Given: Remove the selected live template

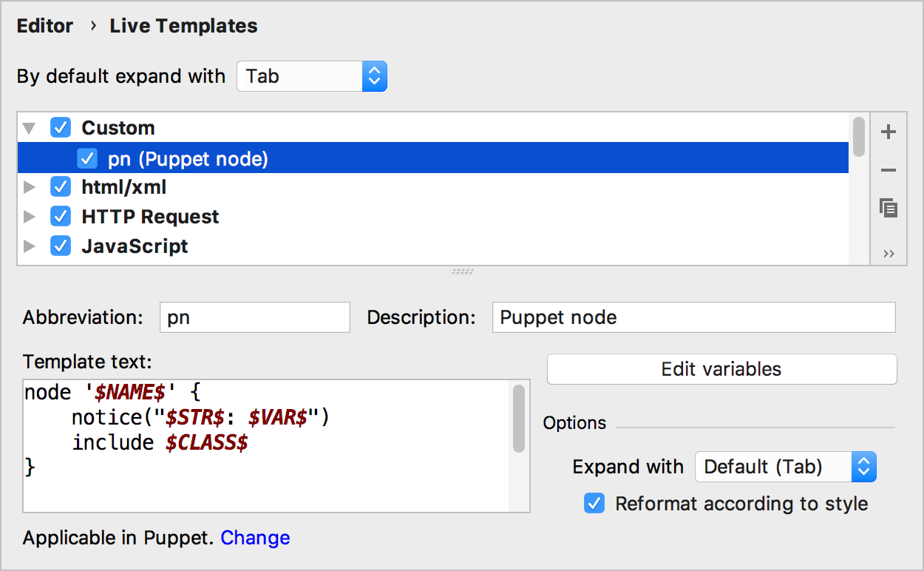Looking at the screenshot, I should tap(889, 169).
